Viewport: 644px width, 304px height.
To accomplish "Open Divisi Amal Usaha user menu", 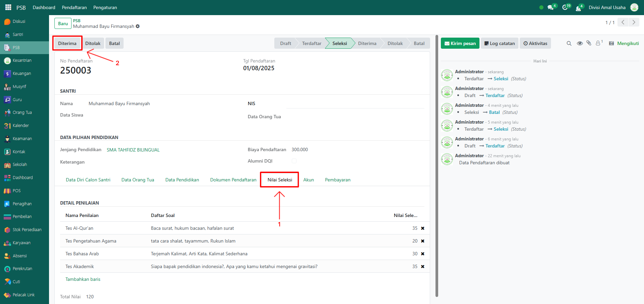I will (x=607, y=7).
